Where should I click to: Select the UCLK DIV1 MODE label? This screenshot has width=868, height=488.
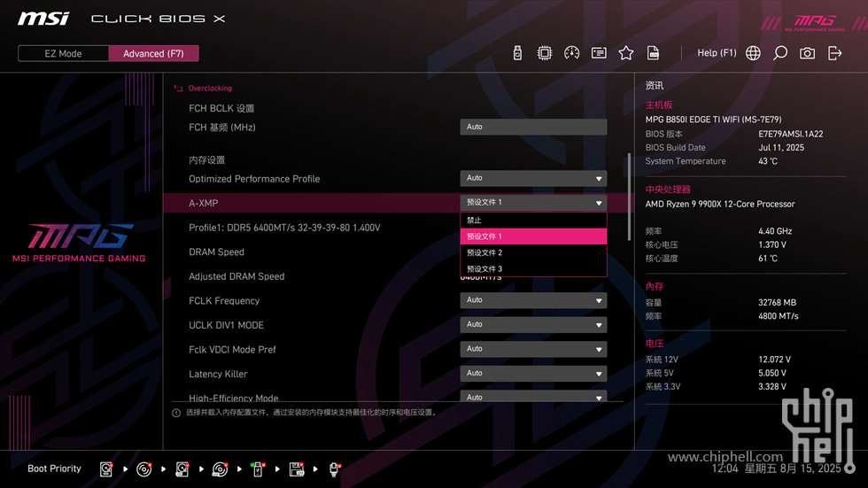[x=226, y=325]
